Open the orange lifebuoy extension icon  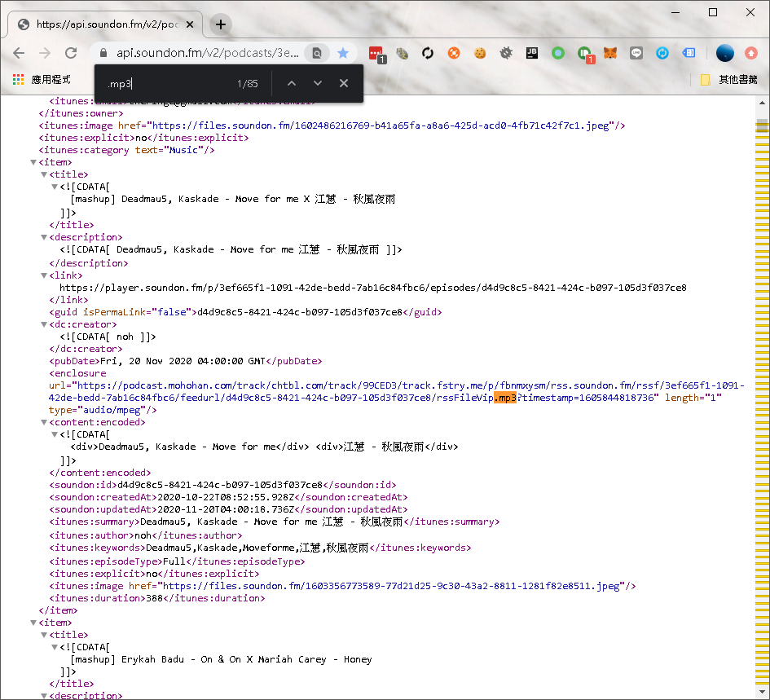[454, 53]
